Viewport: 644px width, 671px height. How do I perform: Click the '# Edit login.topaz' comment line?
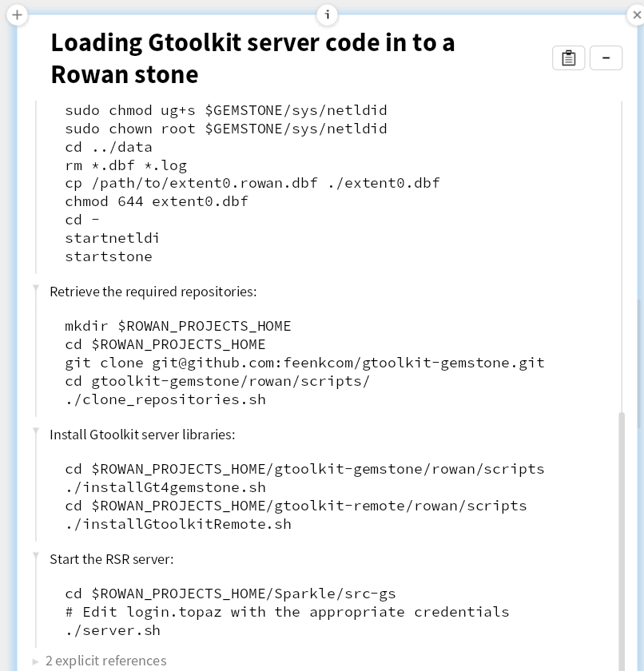287,613
